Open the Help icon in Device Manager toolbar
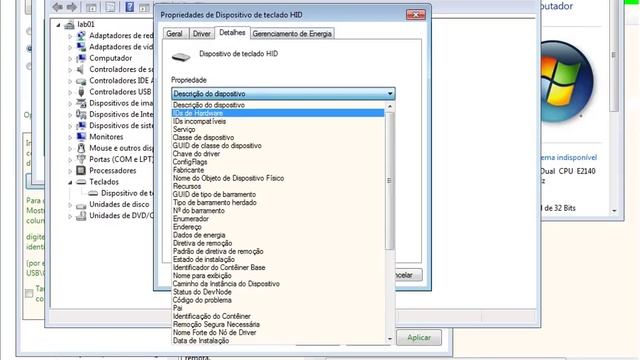640x360 pixels. [129, 7]
